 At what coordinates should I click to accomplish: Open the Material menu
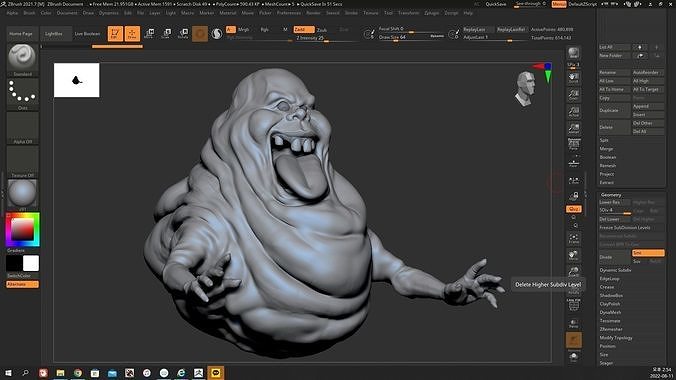228,13
